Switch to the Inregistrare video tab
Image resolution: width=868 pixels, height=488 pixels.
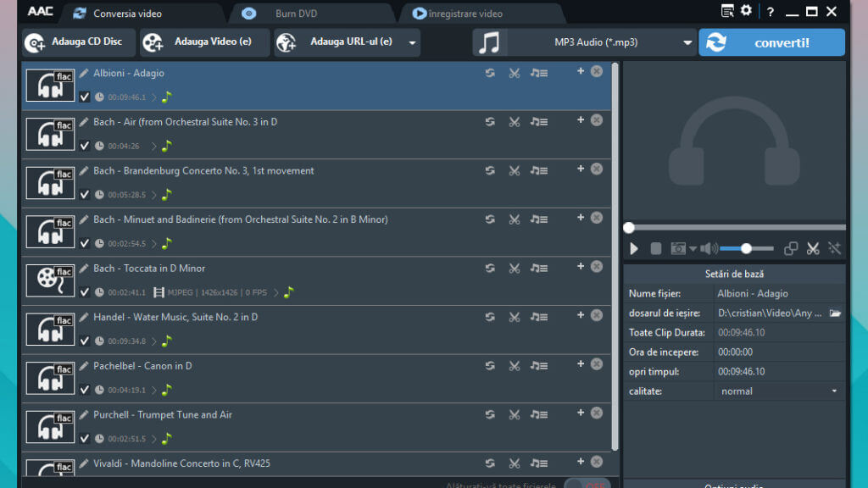click(465, 14)
